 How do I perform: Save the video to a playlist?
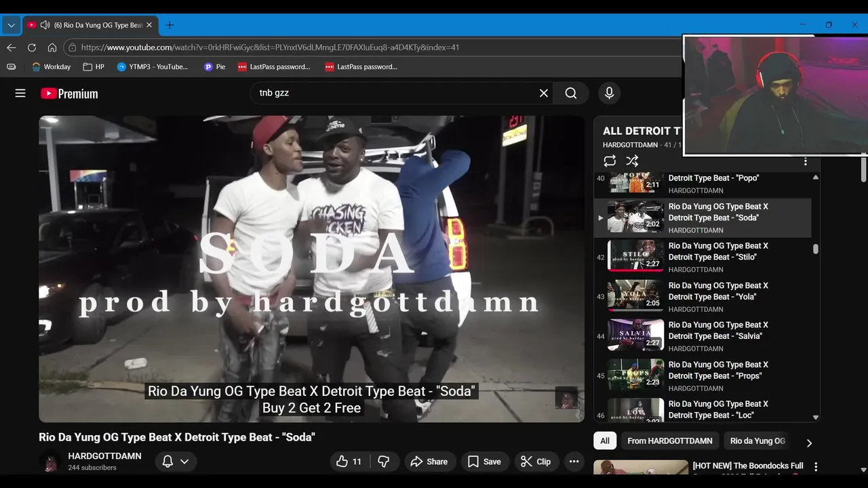tap(485, 462)
